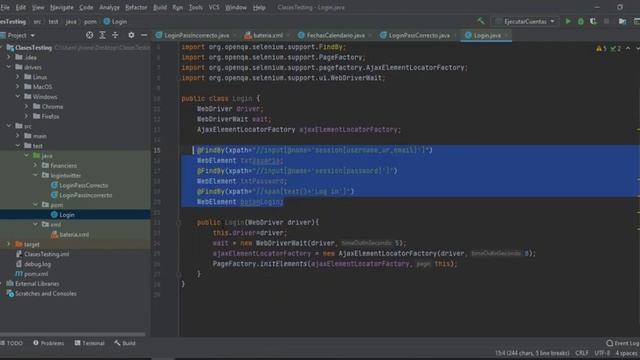Click the pom breadcrumb in navigation bar
The width and height of the screenshot is (640, 360).
pos(90,22)
